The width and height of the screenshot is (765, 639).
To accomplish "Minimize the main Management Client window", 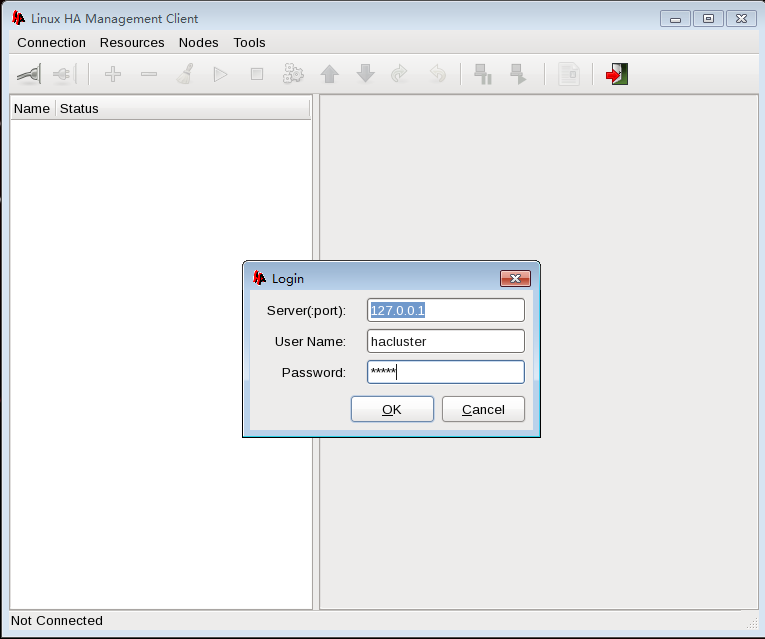I will [x=675, y=19].
